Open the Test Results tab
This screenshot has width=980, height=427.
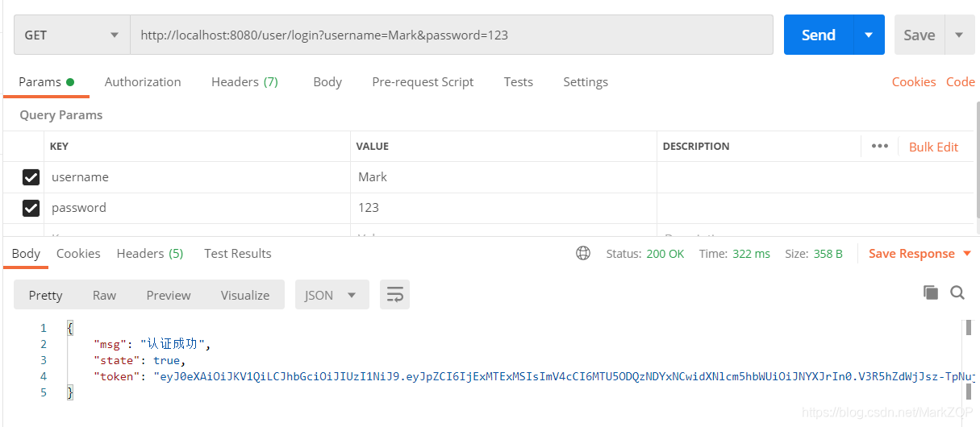coord(238,254)
